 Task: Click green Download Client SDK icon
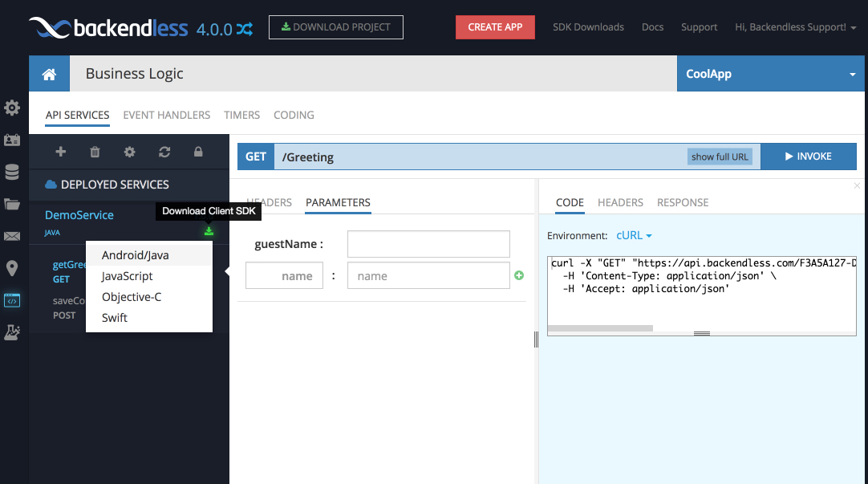click(209, 231)
